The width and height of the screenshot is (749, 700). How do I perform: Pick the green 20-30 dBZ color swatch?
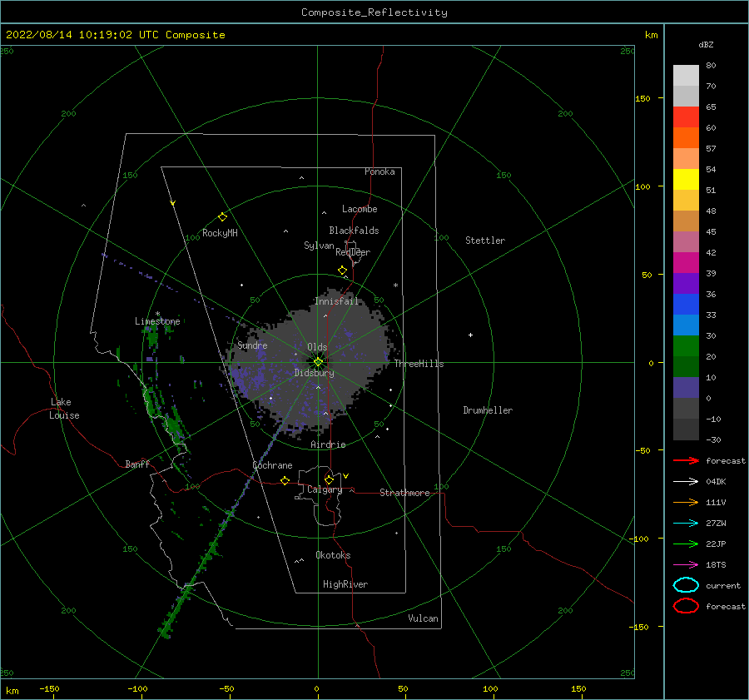tap(686, 346)
